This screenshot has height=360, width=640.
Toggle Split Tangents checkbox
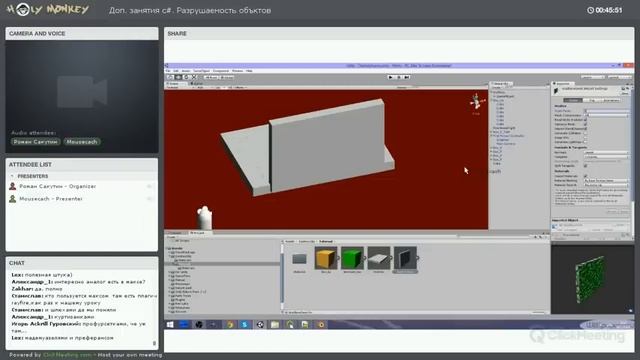(586, 166)
